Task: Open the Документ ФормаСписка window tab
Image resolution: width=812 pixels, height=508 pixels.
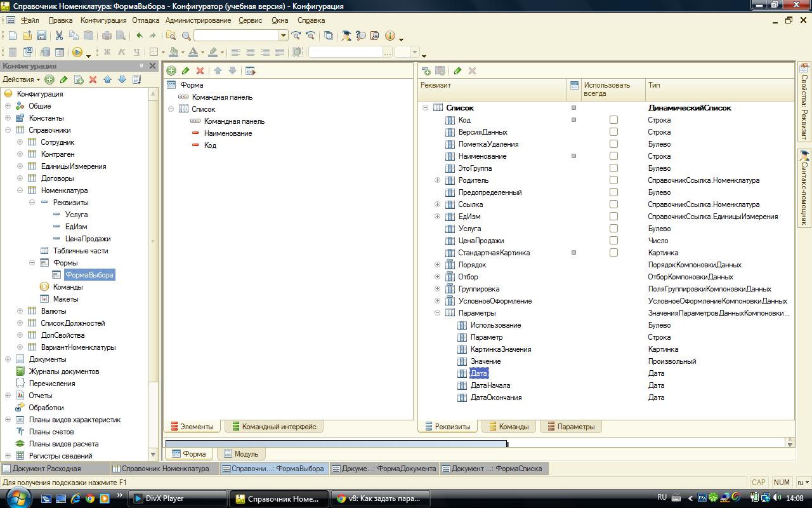Action: coord(493,469)
